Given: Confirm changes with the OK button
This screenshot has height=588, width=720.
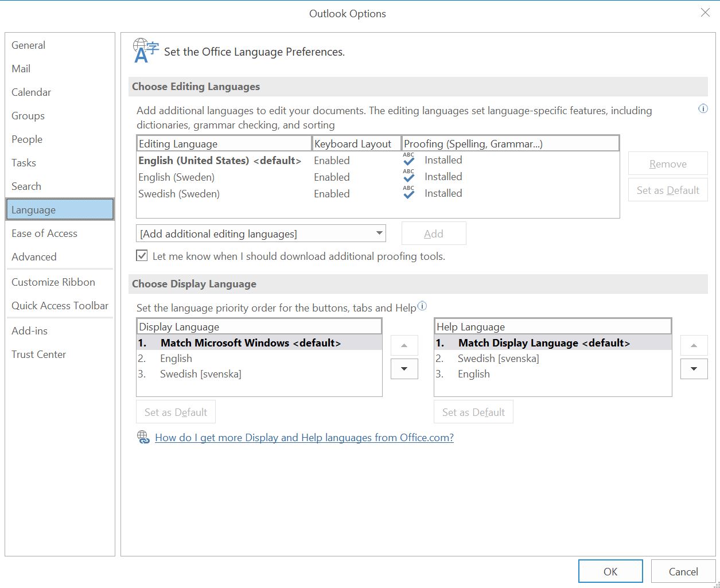Looking at the screenshot, I should [610, 571].
